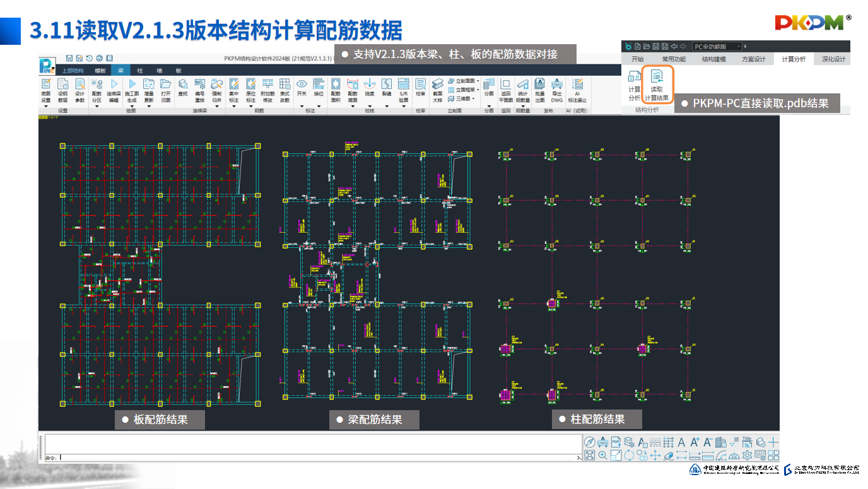Open 附加筋修改 additional rebar editing
Viewport: 868px width, 489px height.
point(267,90)
